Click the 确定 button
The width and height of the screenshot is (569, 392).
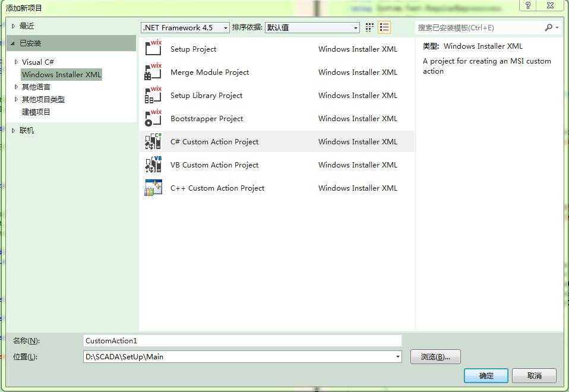click(486, 375)
